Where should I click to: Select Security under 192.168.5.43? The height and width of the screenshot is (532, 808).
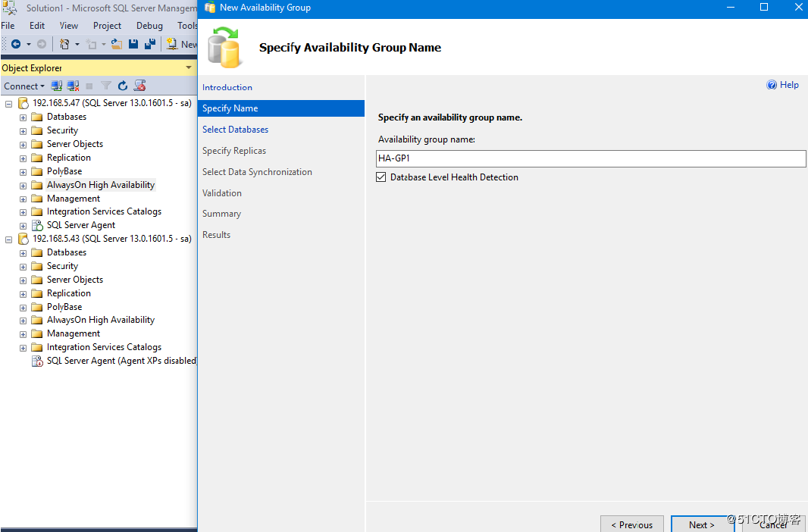62,266
